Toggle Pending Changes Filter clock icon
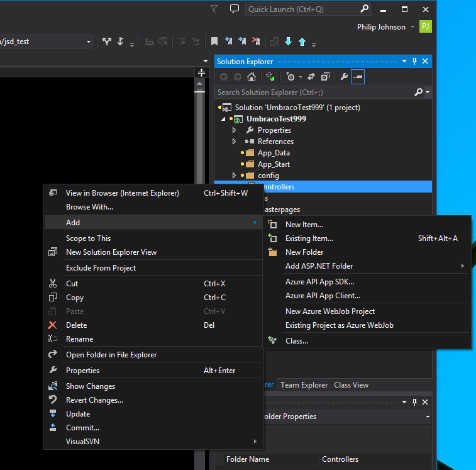This screenshot has width=476, height=470. click(x=290, y=77)
